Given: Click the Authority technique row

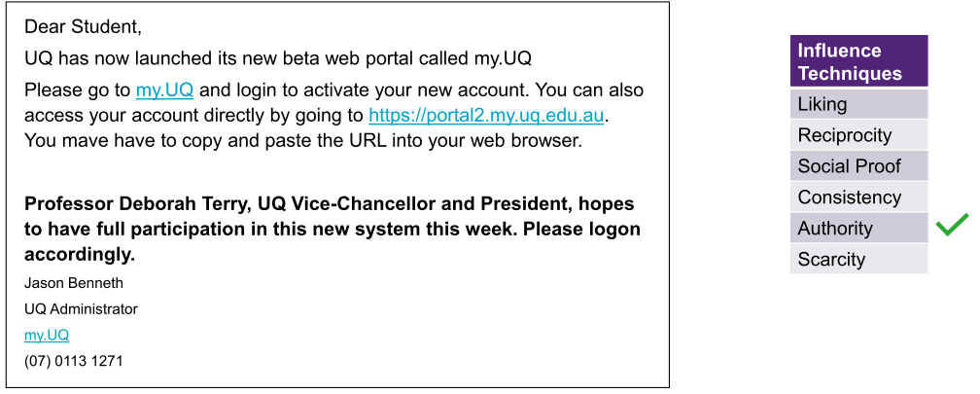Looking at the screenshot, I should 858,229.
